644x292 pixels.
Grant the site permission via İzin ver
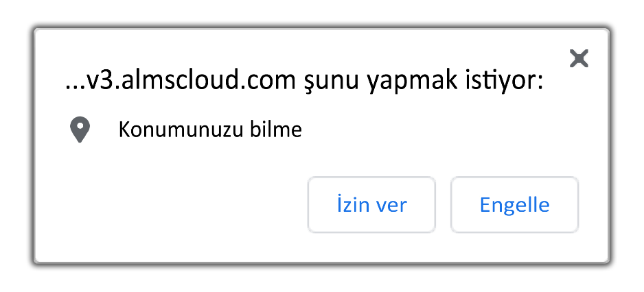[371, 205]
